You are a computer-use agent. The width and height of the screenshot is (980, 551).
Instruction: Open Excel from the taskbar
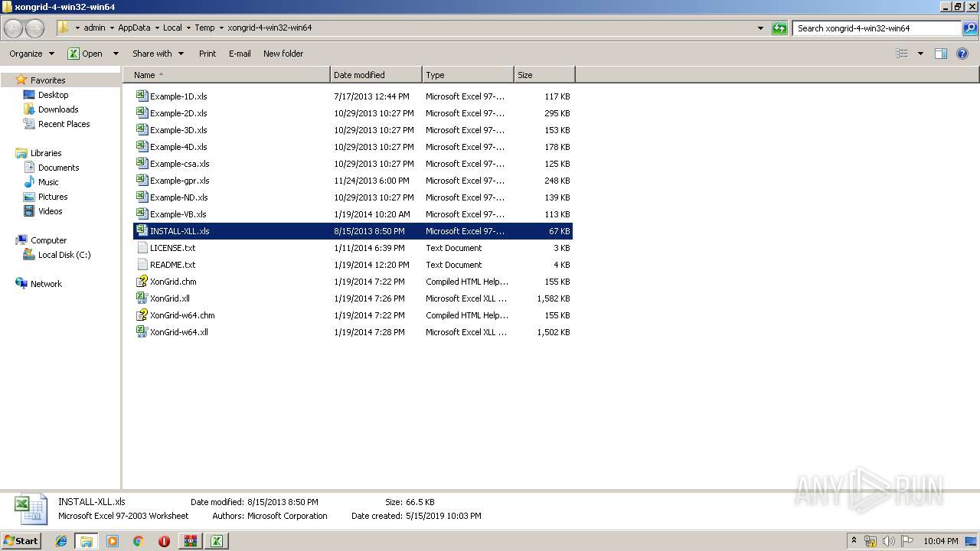(x=217, y=541)
